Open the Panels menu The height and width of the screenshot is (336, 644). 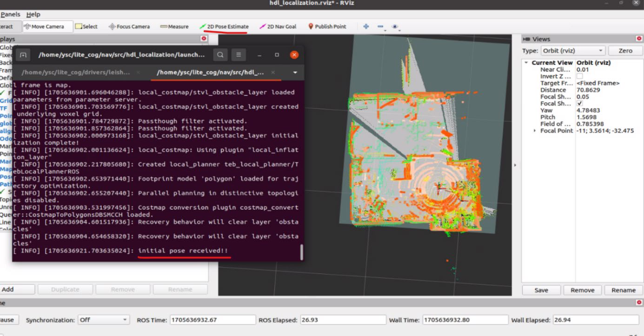coord(10,14)
